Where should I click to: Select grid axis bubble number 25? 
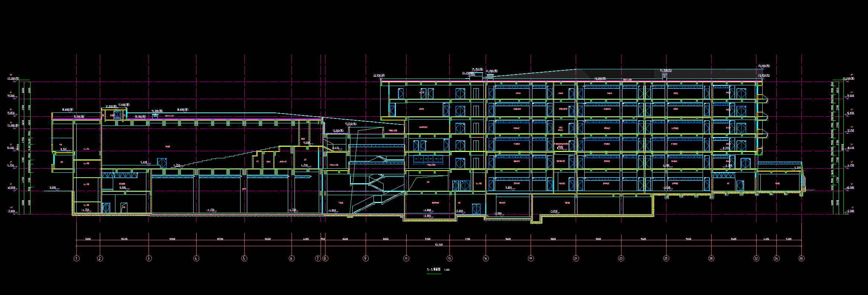click(x=666, y=258)
